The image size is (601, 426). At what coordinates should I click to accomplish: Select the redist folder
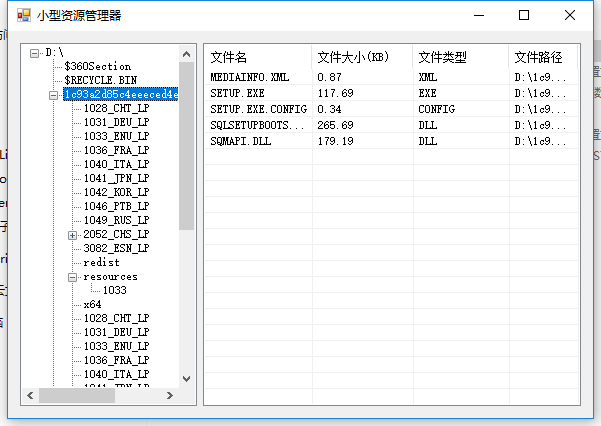click(x=102, y=262)
